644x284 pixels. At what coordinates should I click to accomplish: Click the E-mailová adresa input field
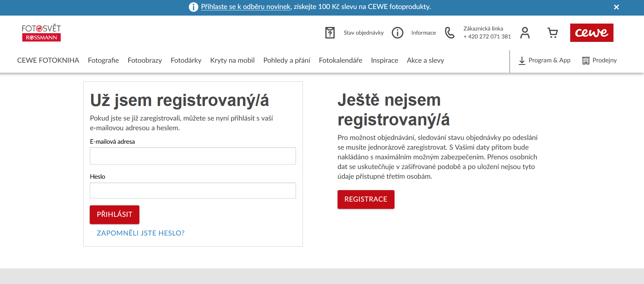(193, 156)
